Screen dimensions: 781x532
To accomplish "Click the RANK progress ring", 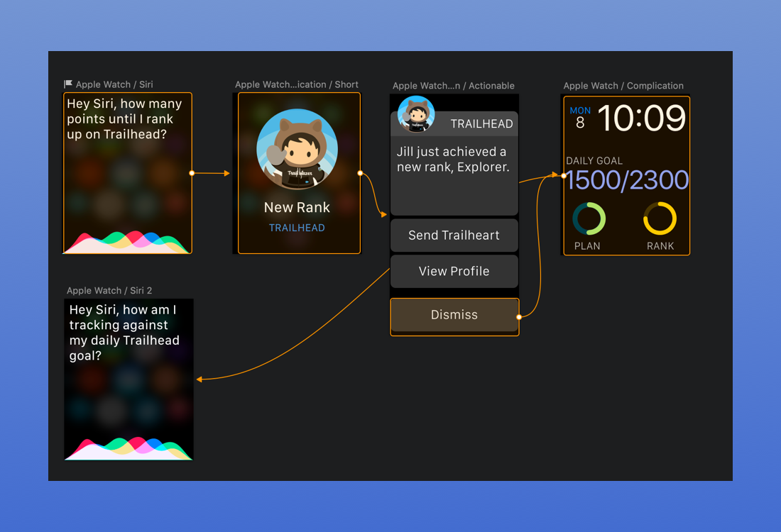I will click(x=660, y=218).
